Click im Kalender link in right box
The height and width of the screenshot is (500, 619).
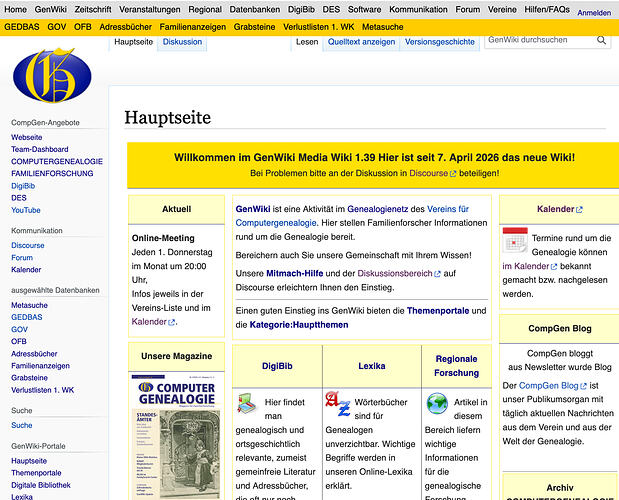(529, 266)
